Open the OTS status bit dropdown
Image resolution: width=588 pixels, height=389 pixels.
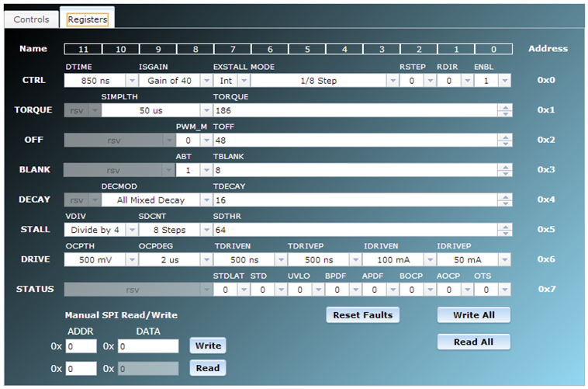click(493, 290)
